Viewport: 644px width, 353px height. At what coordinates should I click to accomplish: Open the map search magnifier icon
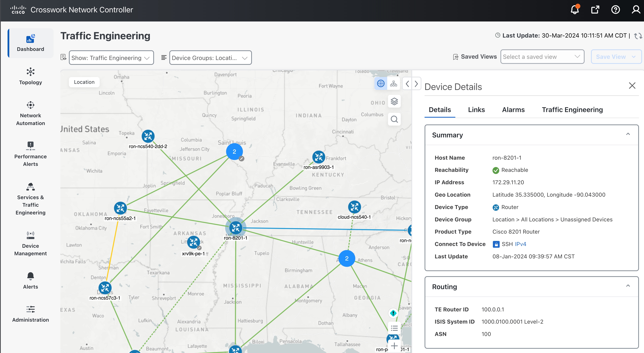tap(394, 119)
